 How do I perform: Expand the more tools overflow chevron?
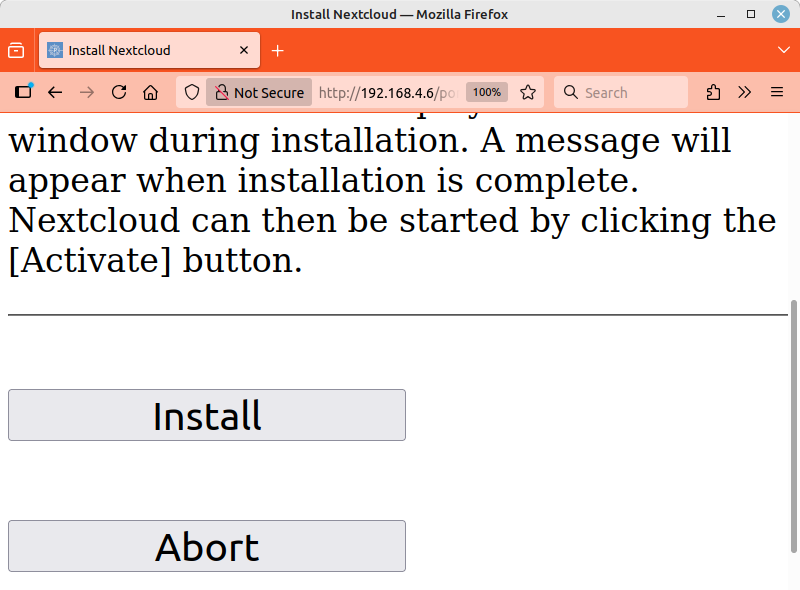745,92
